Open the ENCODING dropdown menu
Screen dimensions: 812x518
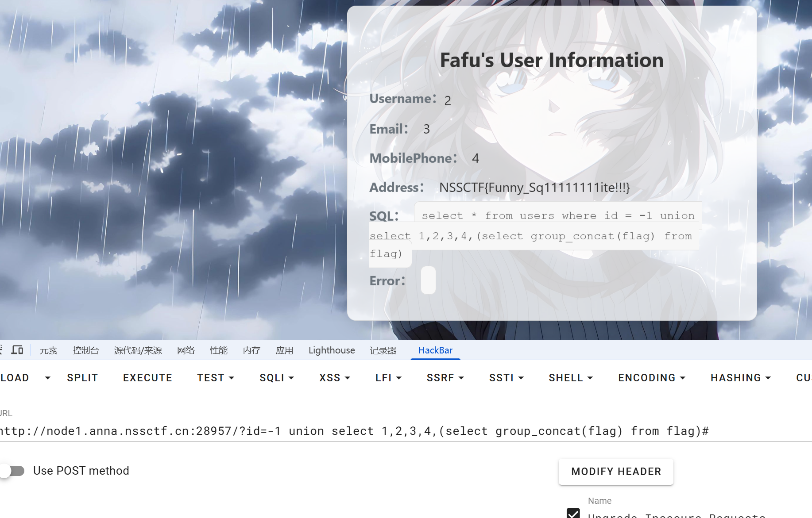[652, 378]
